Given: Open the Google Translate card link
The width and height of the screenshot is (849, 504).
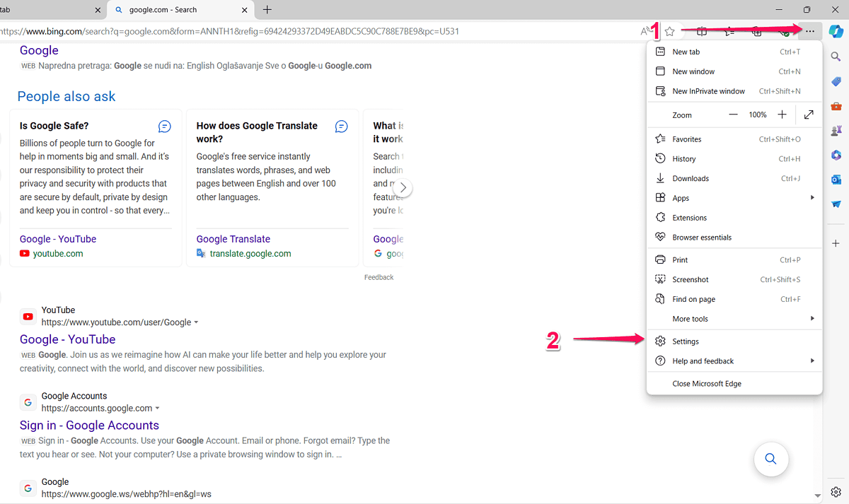Looking at the screenshot, I should (x=233, y=239).
